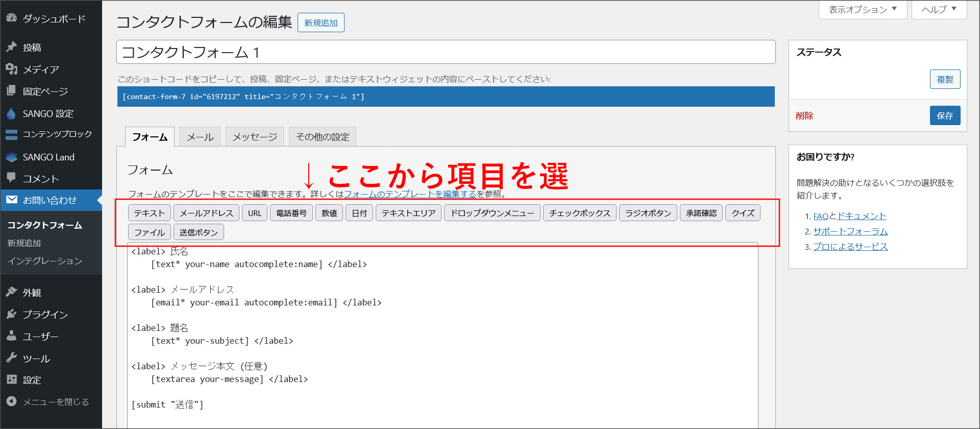Switch to the メール tab

200,137
